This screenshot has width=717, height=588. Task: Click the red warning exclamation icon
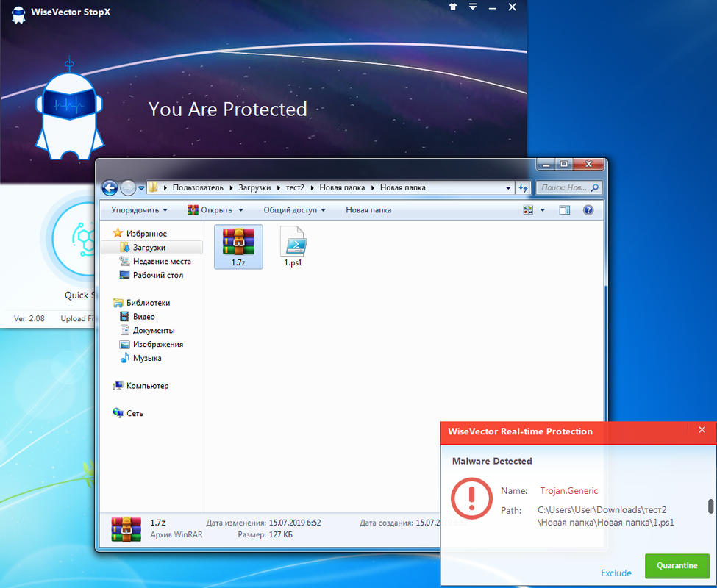coord(472,498)
